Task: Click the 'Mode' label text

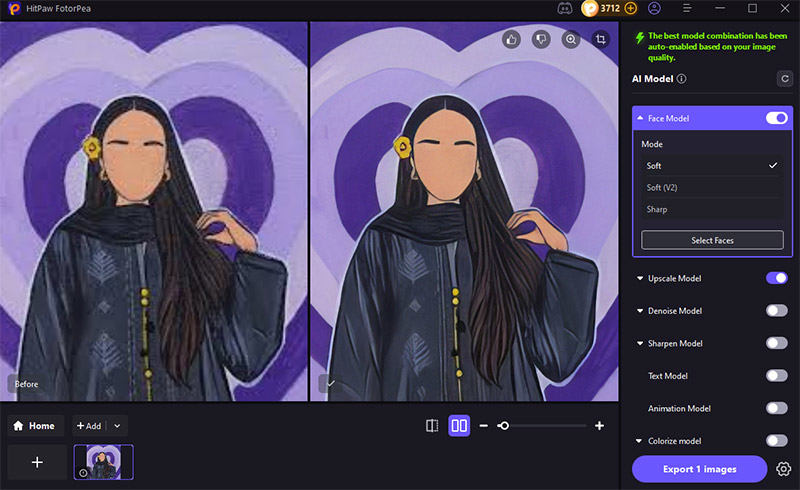Action: tap(652, 144)
